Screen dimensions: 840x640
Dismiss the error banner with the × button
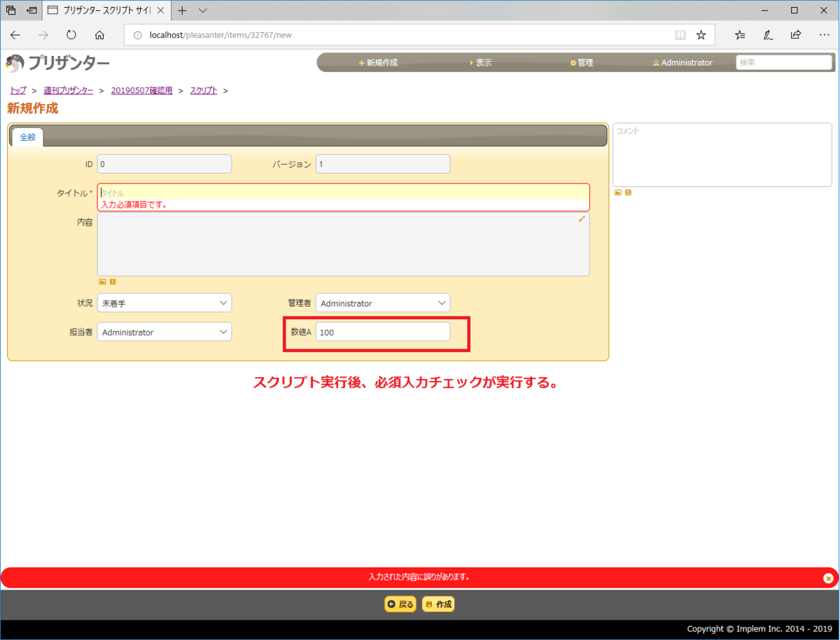point(828,577)
